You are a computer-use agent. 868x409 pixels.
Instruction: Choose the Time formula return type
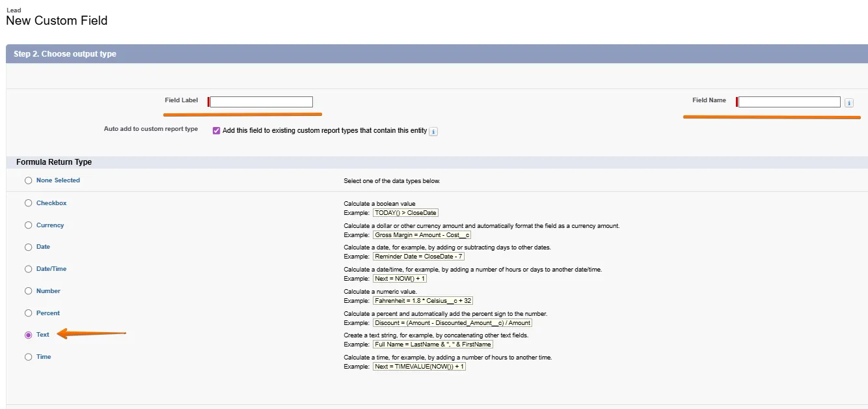pyautogui.click(x=28, y=357)
